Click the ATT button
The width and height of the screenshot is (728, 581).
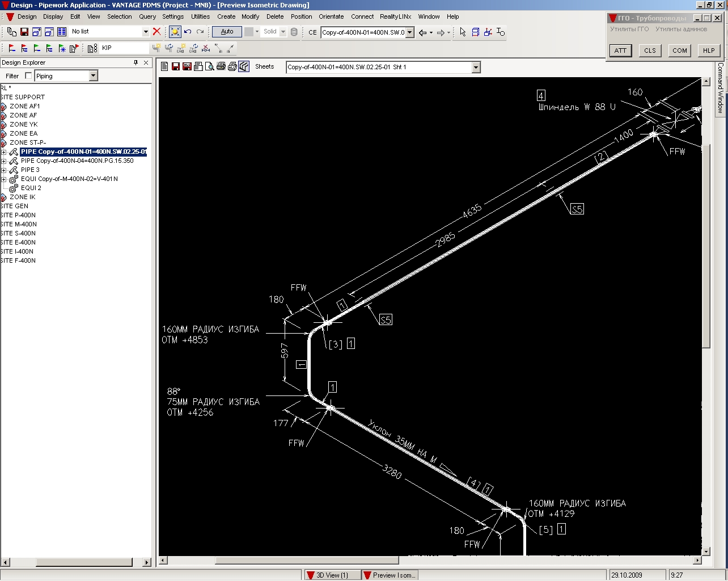(x=621, y=50)
